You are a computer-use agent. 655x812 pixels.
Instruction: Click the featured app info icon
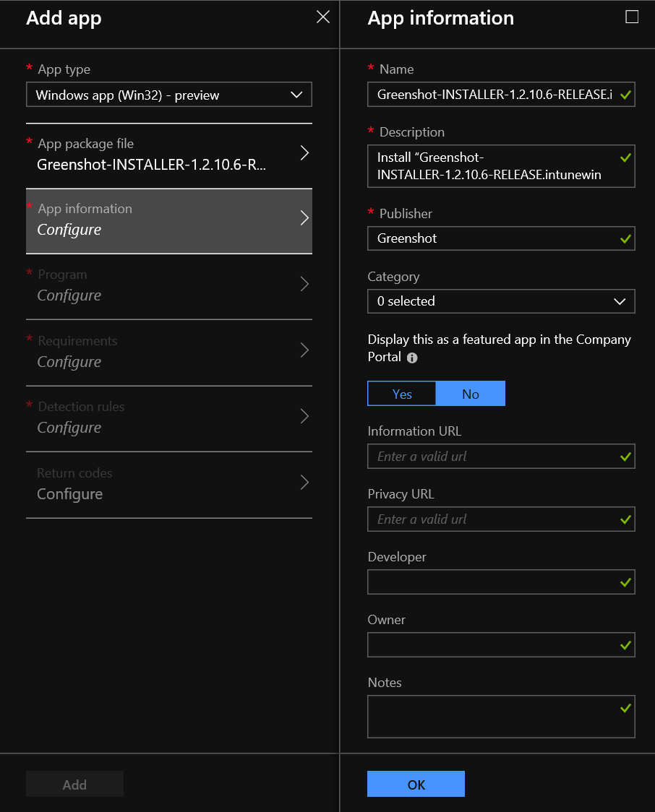412,358
